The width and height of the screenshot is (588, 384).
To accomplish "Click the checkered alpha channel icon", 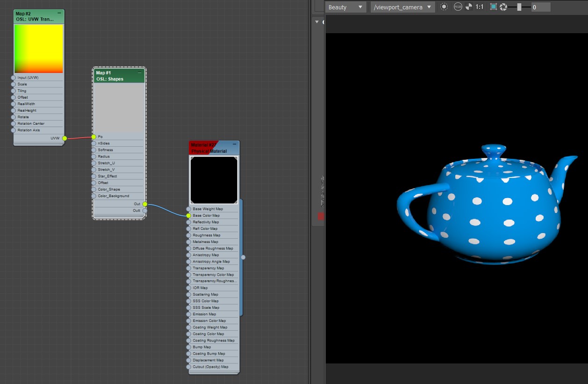I will pyautogui.click(x=468, y=7).
